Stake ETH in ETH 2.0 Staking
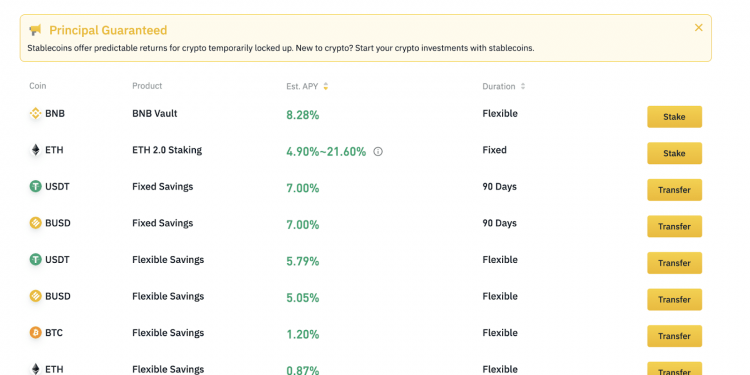This screenshot has height=375, width=750. (674, 153)
